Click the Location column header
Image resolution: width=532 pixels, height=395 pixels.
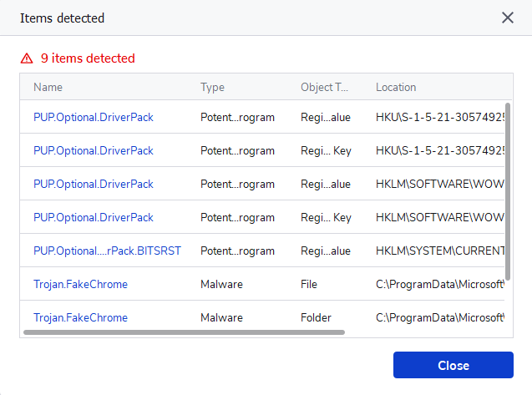(x=396, y=87)
